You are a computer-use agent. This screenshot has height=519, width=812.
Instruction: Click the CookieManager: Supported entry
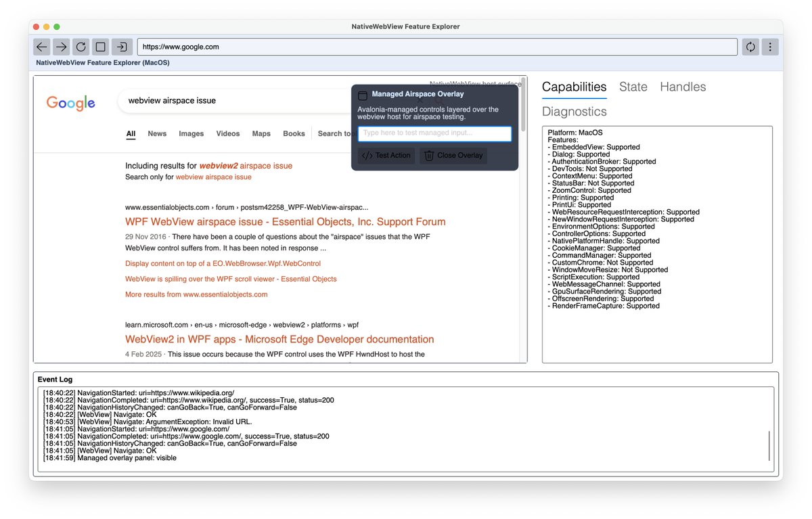[x=593, y=248]
